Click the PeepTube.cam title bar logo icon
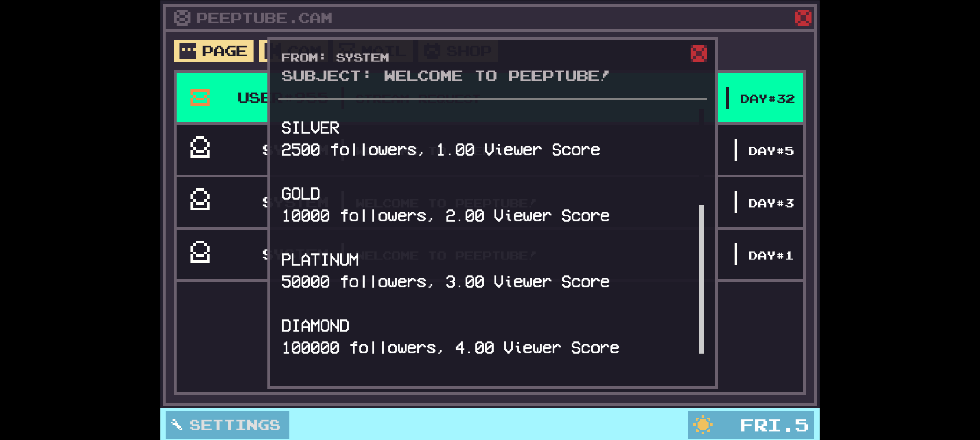Viewport: 980px width, 440px height. (x=182, y=18)
